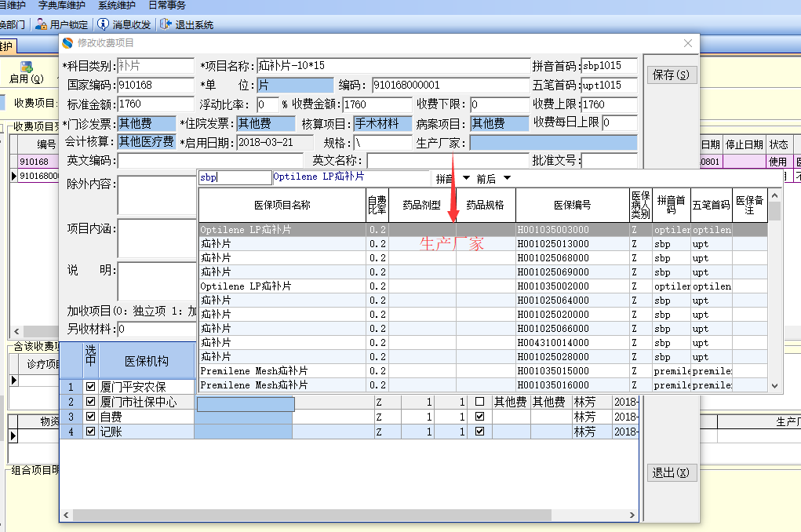The width and height of the screenshot is (801, 532).
Task: Open the 生产厂家 combo box
Action: click(553, 143)
